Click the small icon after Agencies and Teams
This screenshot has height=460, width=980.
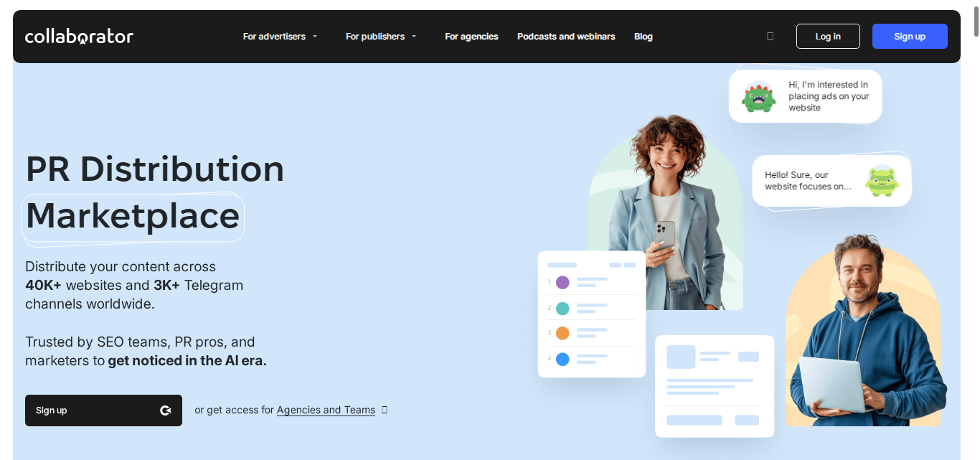[x=385, y=410]
